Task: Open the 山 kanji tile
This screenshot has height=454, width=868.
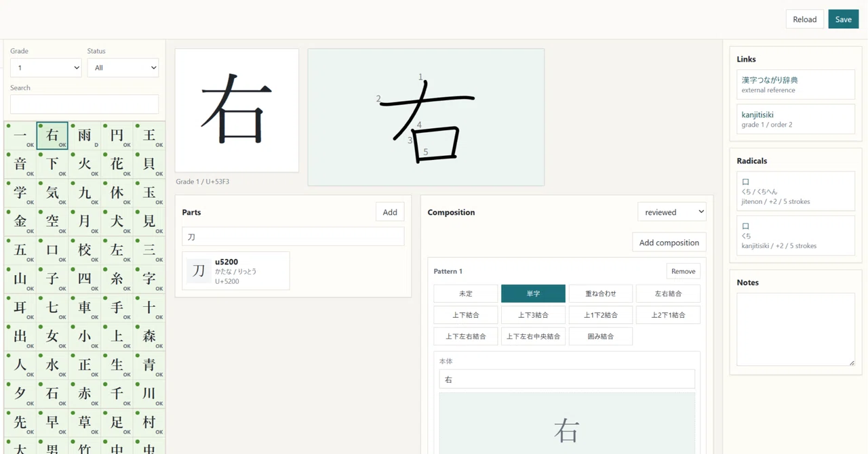Action: tap(20, 279)
